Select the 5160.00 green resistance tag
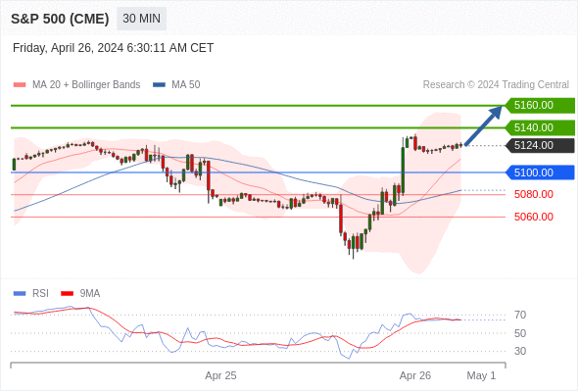 pyautogui.click(x=539, y=106)
